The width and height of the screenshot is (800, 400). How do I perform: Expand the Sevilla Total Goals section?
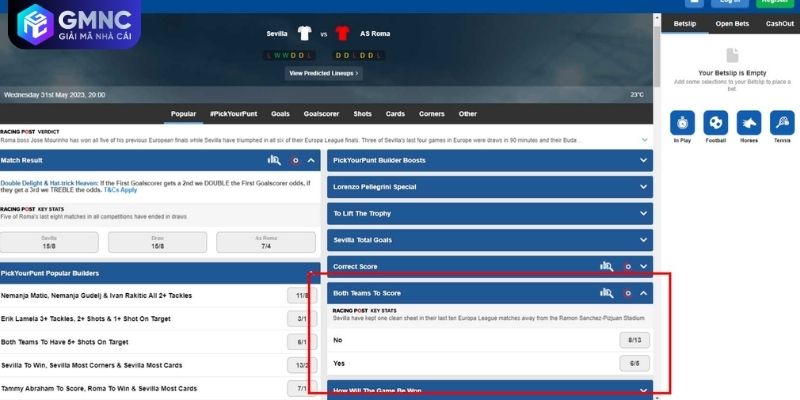tap(490, 240)
